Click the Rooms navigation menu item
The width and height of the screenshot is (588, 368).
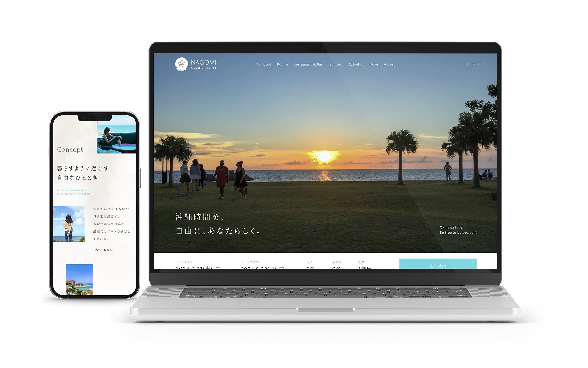[x=282, y=65]
